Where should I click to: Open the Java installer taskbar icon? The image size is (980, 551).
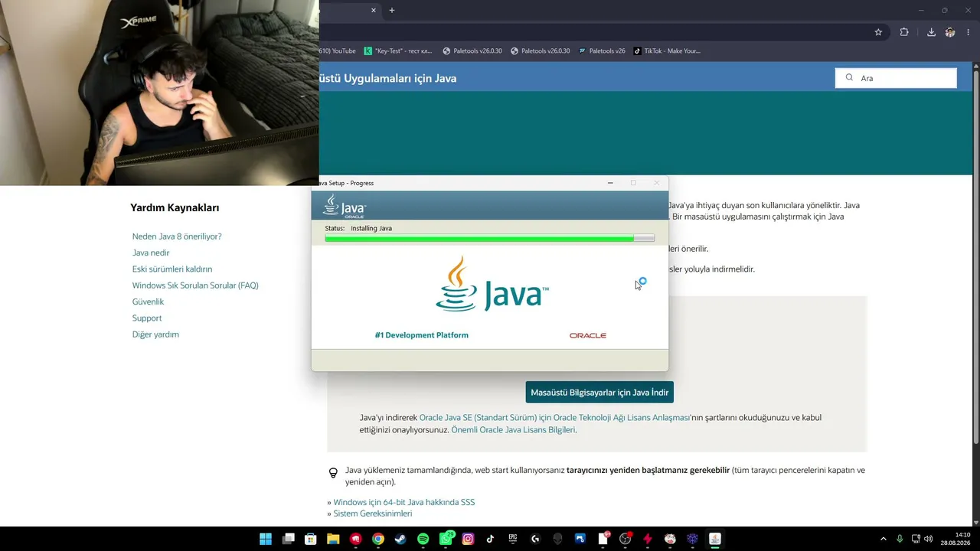point(714,539)
